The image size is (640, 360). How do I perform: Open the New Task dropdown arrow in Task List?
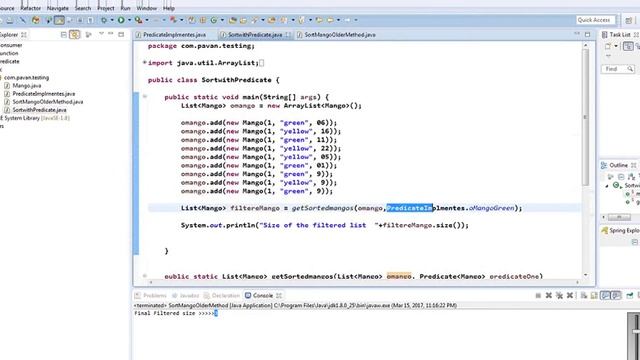(x=616, y=46)
